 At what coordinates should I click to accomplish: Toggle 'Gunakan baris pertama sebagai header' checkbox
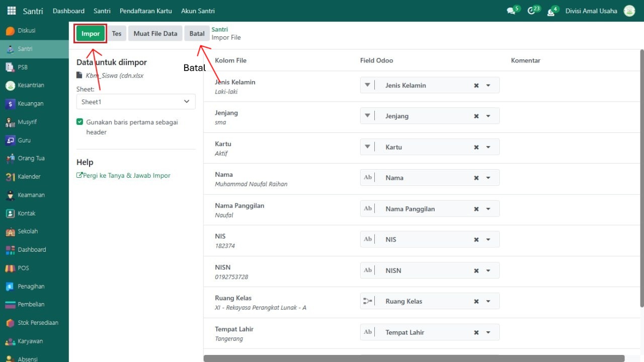[79, 122]
